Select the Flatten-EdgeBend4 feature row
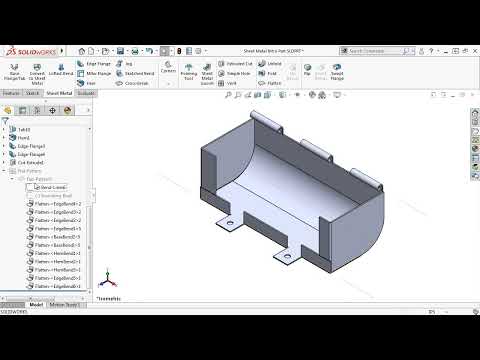The width and height of the screenshot is (480, 360). click(x=54, y=204)
